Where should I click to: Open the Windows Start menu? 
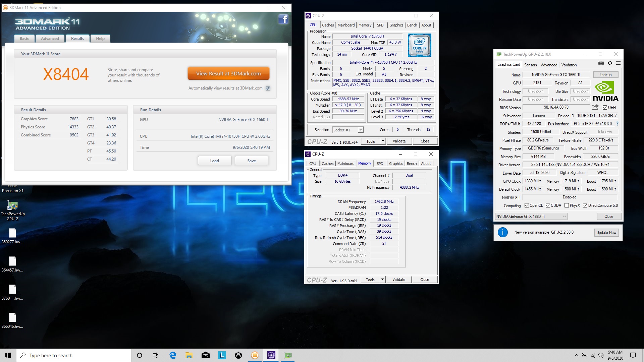(x=8, y=355)
